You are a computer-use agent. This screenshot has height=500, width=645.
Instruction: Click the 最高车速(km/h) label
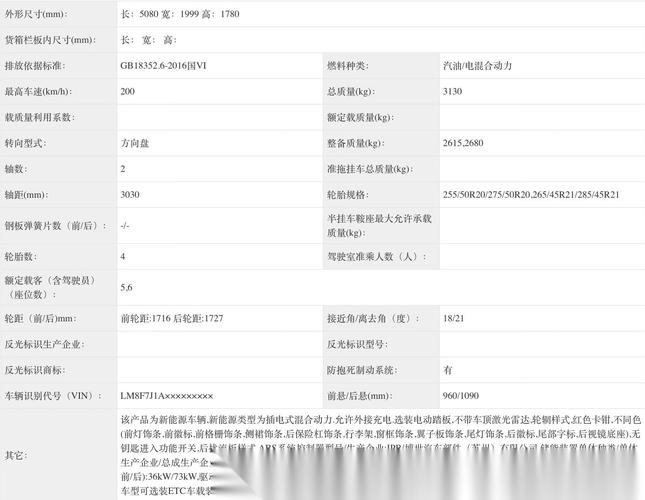pyautogui.click(x=38, y=91)
